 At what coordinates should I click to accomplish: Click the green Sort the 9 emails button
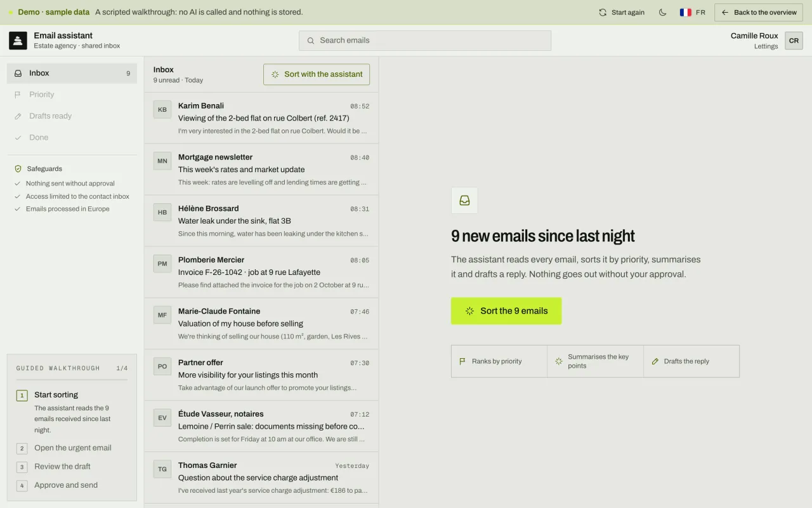point(506,311)
